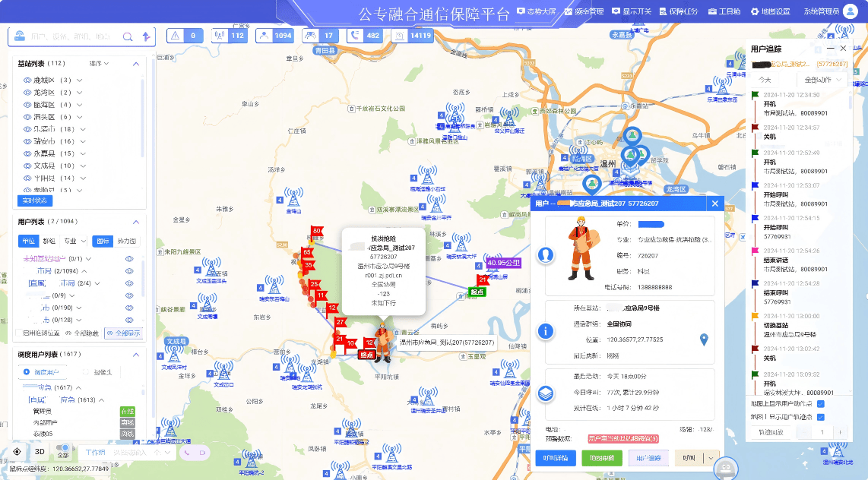Expand the 瑞安市 (16) station group

click(81, 141)
